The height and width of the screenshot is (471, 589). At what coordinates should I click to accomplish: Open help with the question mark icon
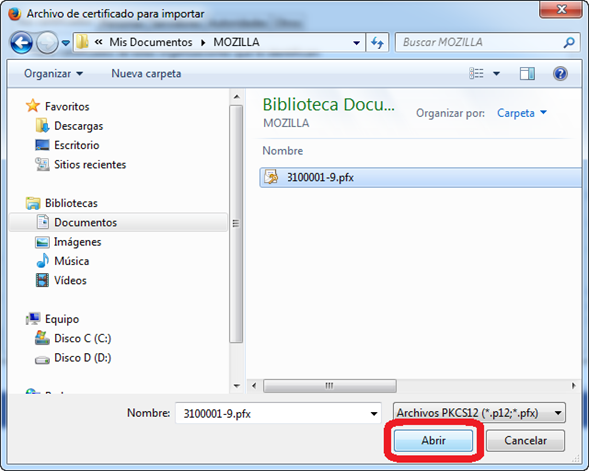click(x=560, y=74)
